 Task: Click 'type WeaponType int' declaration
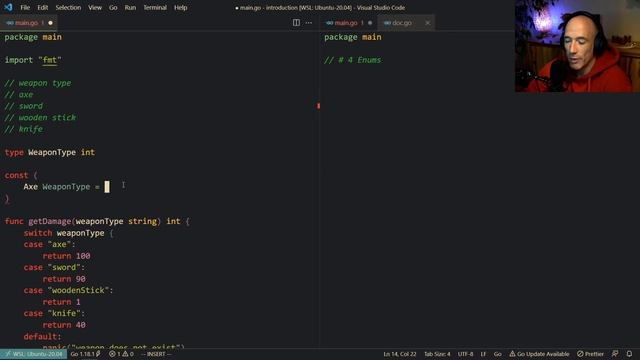tap(50, 152)
